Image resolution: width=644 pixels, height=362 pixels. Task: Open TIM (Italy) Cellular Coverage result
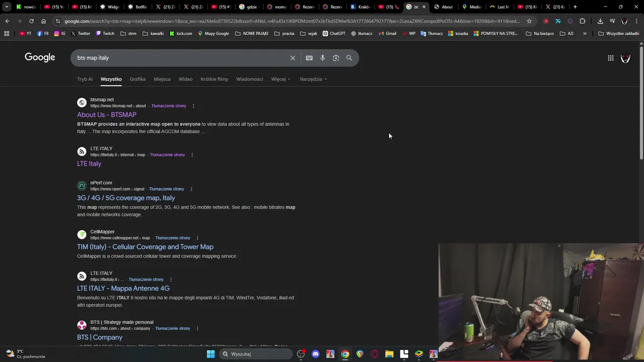point(145,247)
